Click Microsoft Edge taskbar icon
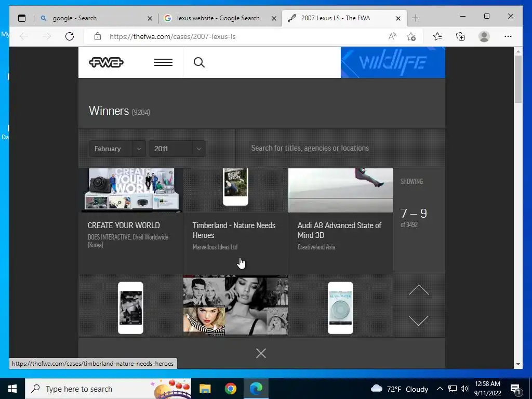This screenshot has width=532, height=399. tap(256, 389)
